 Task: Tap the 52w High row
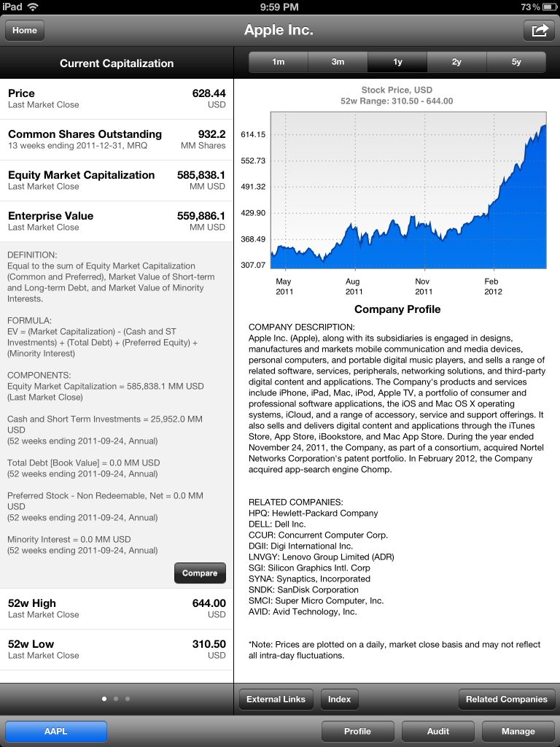coord(117,609)
